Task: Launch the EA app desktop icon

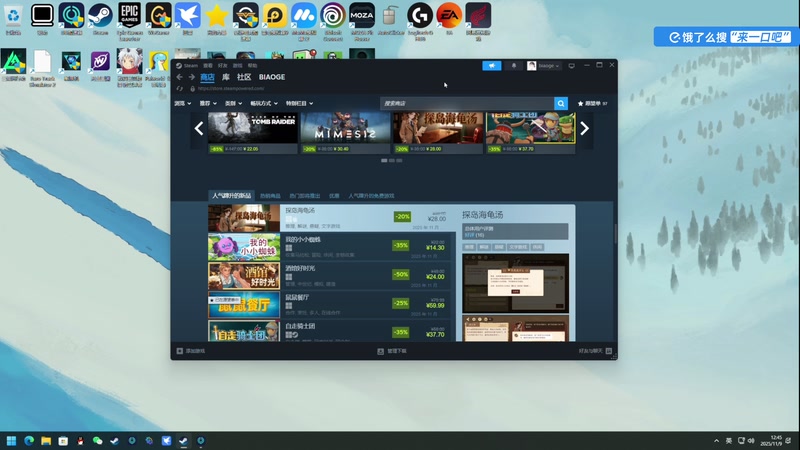Action: (449, 19)
